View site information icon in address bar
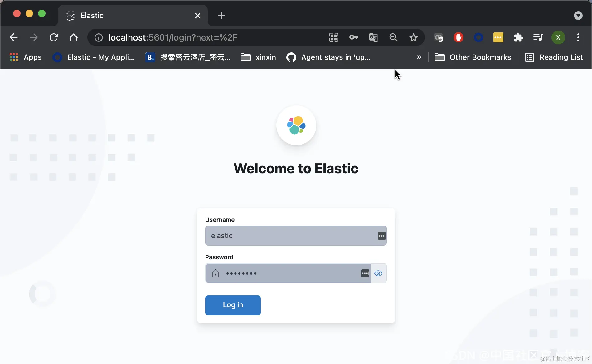 (99, 38)
